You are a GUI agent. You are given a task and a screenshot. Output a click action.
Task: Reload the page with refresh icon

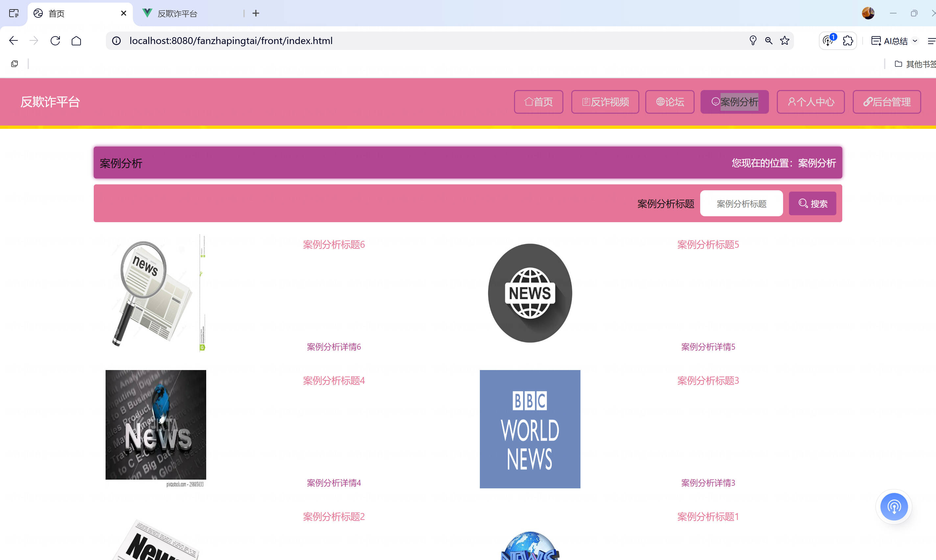click(55, 41)
